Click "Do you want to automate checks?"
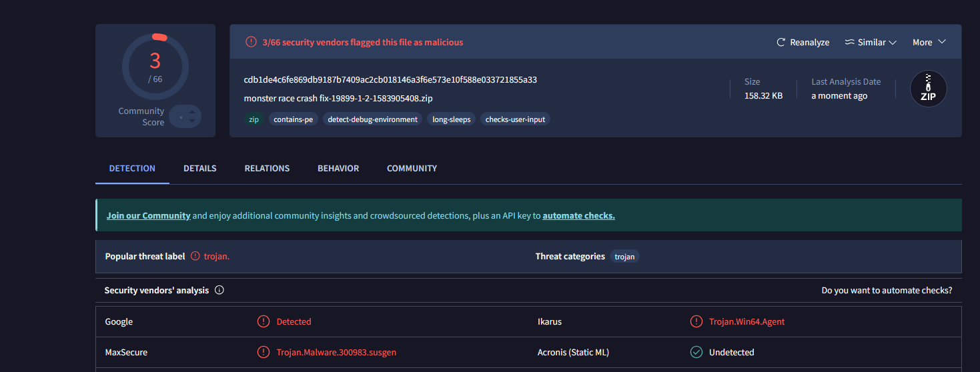 pyautogui.click(x=887, y=290)
